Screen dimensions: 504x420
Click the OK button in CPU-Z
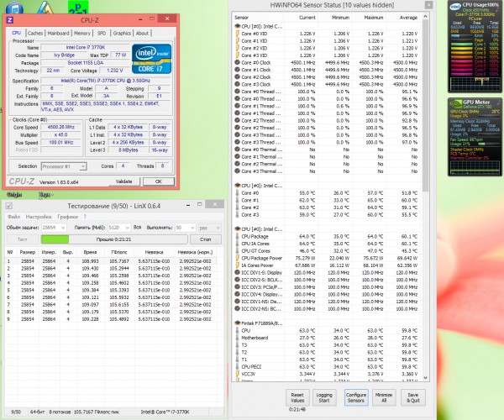[x=159, y=181]
